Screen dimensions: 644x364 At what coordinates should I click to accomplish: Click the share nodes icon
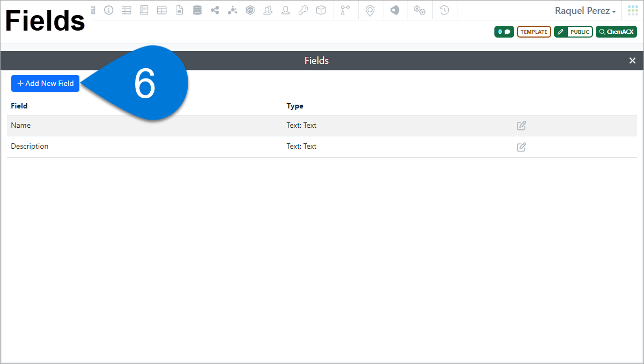215,10
